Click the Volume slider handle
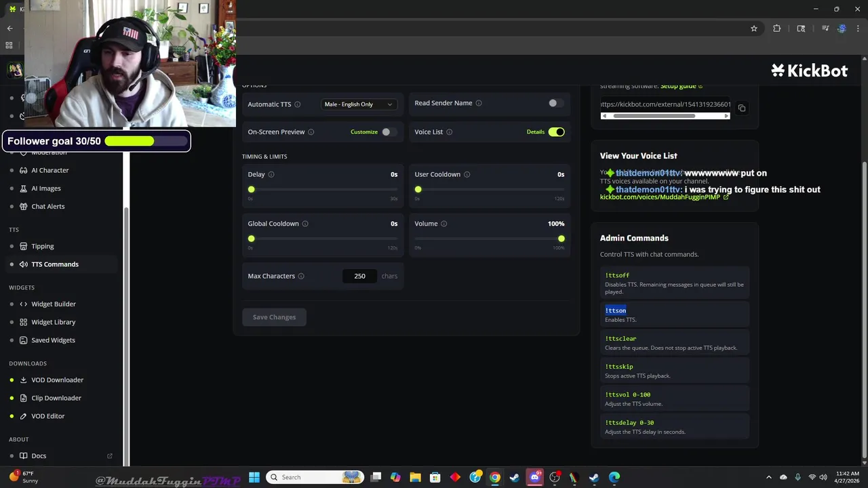 [x=561, y=239]
